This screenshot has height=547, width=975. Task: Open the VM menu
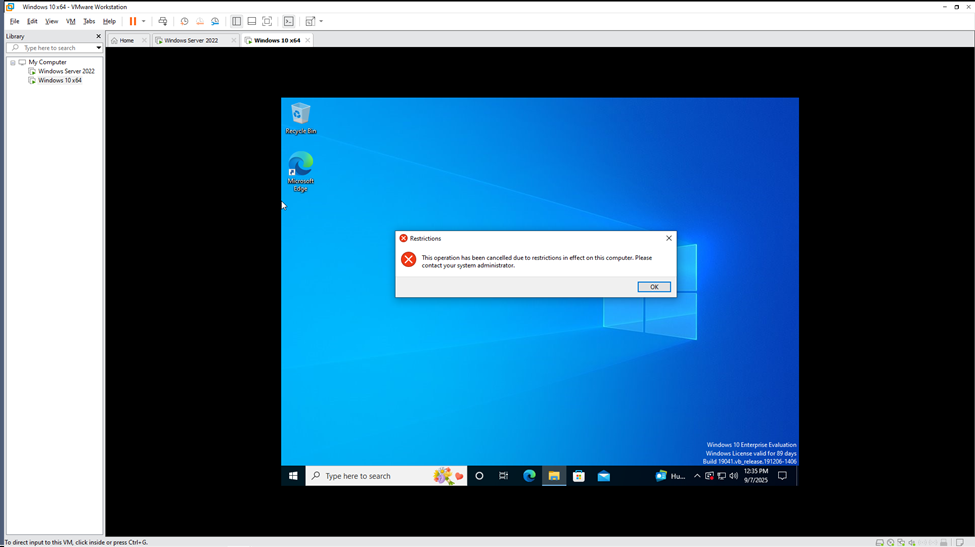(70, 21)
